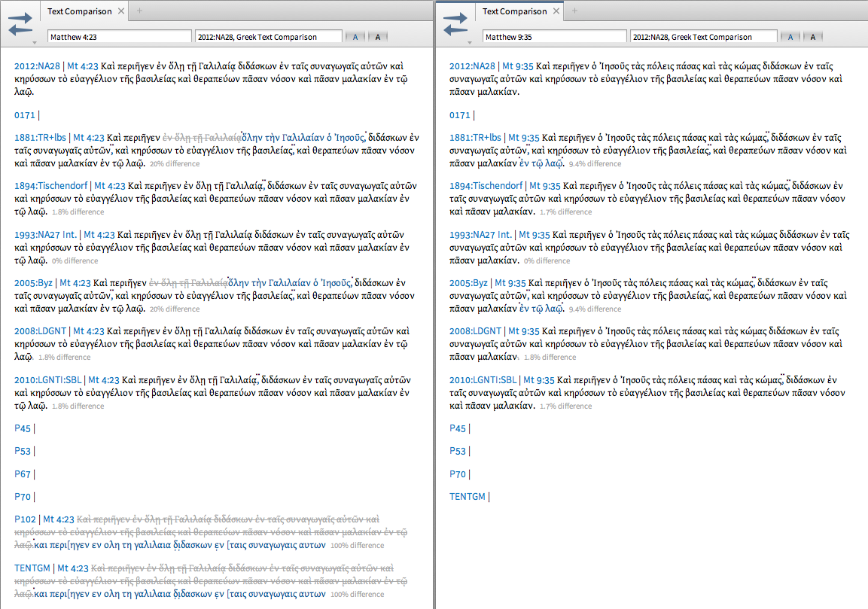Image resolution: width=868 pixels, height=609 pixels.
Task: Click the right resource list field
Action: click(704, 37)
